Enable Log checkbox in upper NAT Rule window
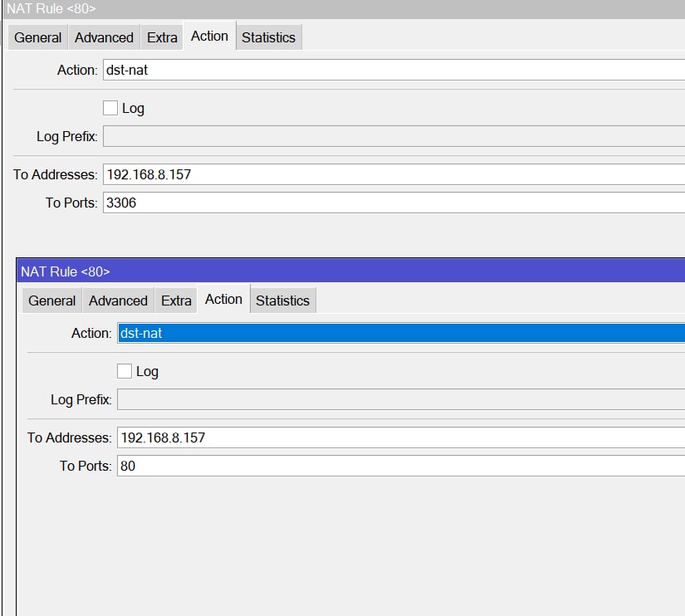This screenshot has height=616, width=685. 110,108
